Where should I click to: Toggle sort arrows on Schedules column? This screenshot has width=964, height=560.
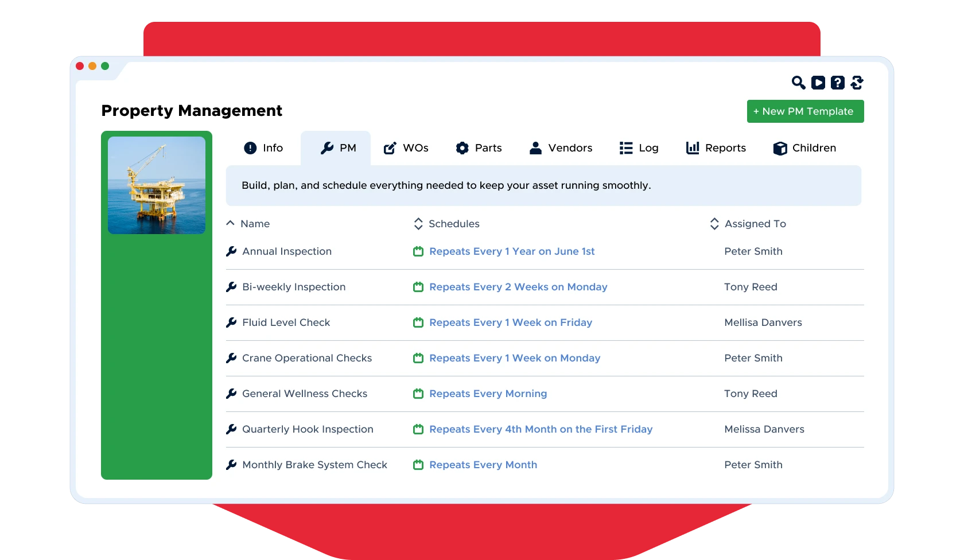pos(418,224)
